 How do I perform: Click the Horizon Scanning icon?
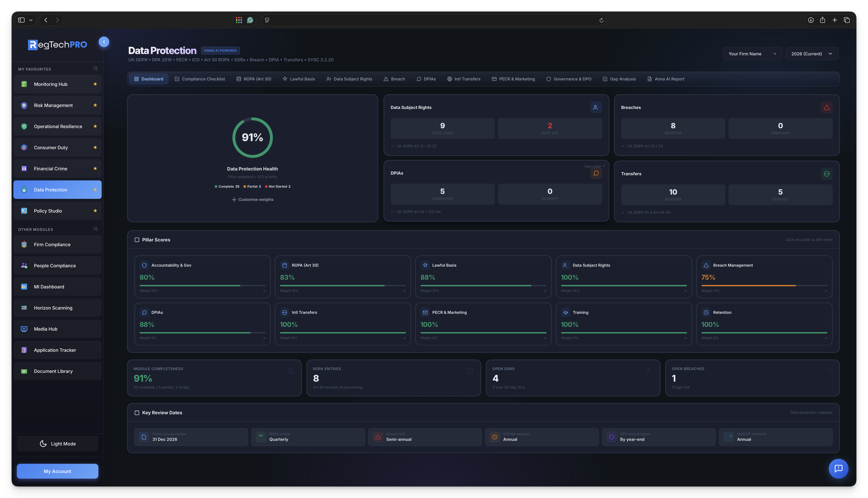coord(24,308)
